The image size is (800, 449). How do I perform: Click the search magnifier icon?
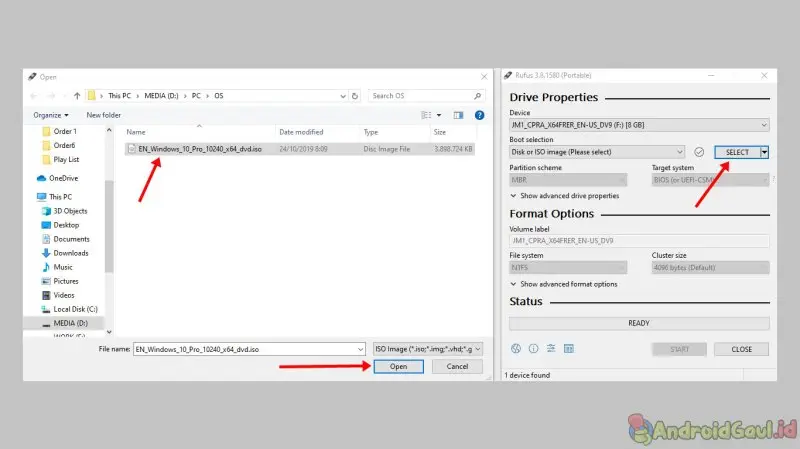click(x=478, y=95)
